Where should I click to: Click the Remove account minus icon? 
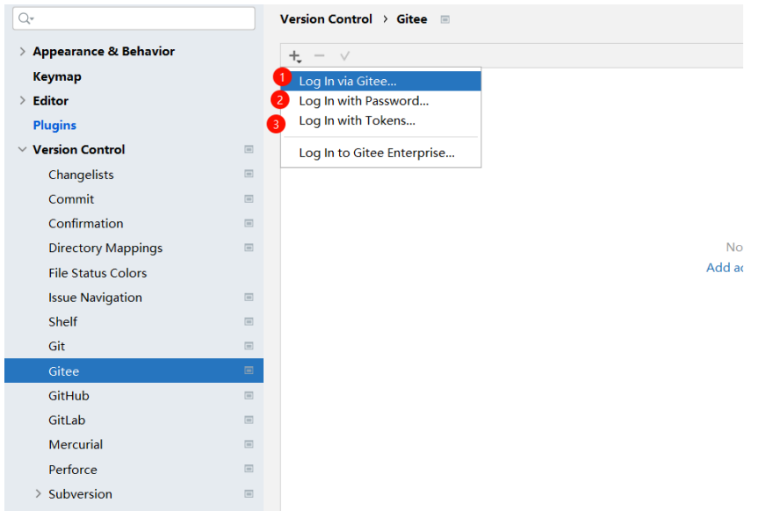320,56
